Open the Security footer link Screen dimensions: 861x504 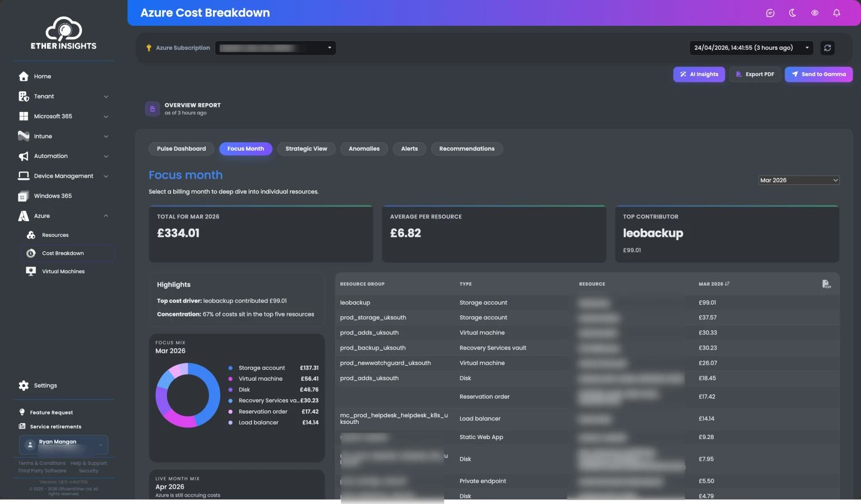89,471
